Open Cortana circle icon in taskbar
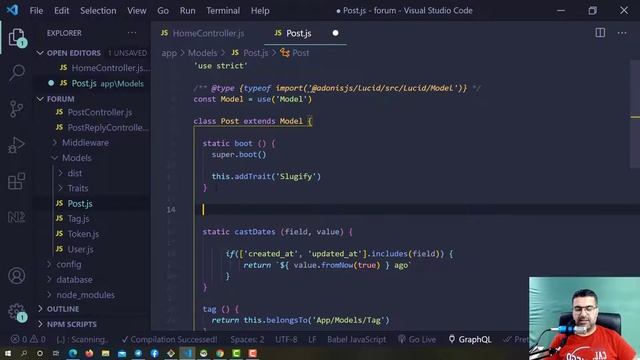This screenshot has height=360, width=640. (40, 353)
